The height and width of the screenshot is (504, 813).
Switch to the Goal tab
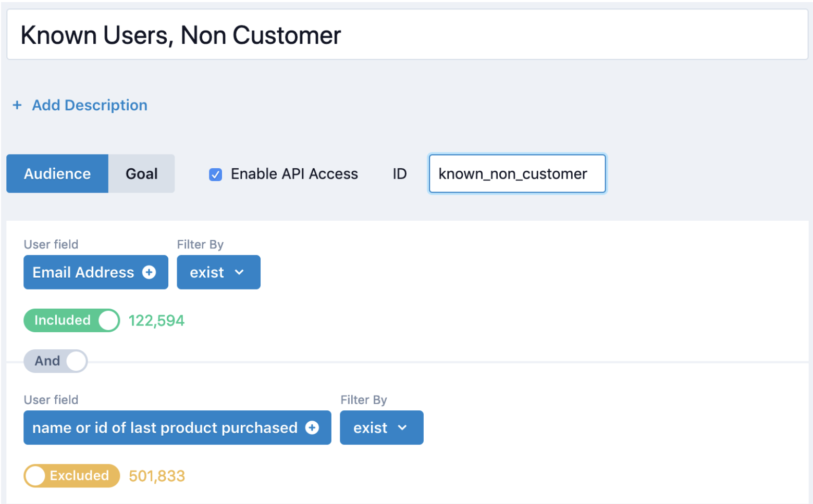(141, 174)
